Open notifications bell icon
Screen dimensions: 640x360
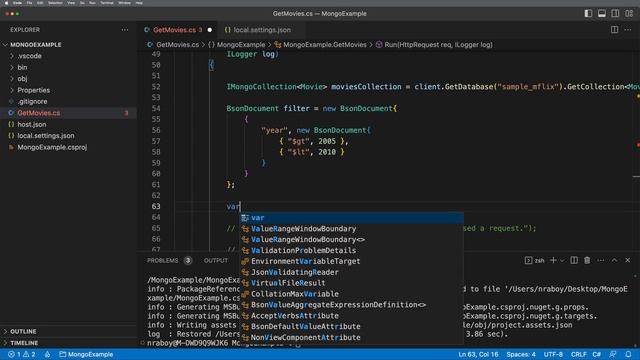click(628, 354)
